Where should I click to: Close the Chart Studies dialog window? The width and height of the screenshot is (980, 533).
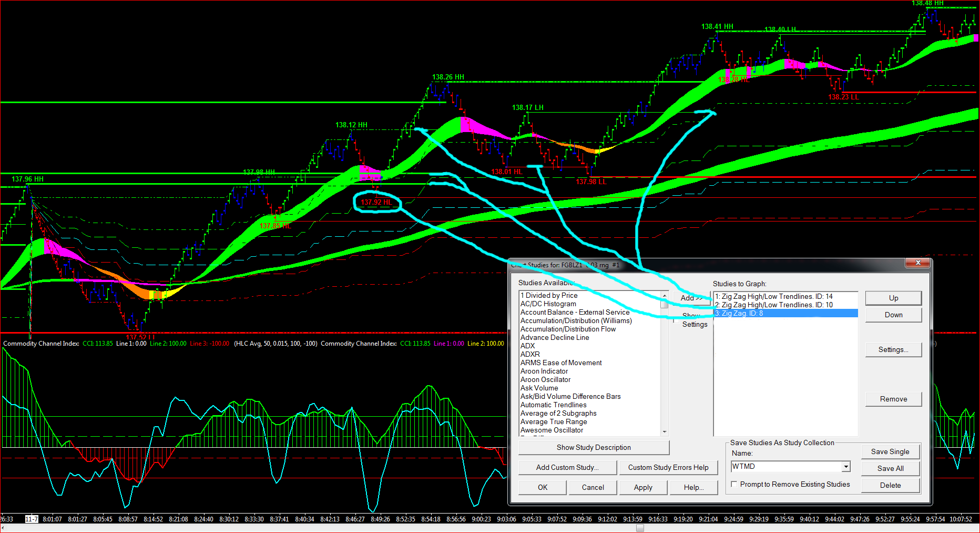point(917,263)
